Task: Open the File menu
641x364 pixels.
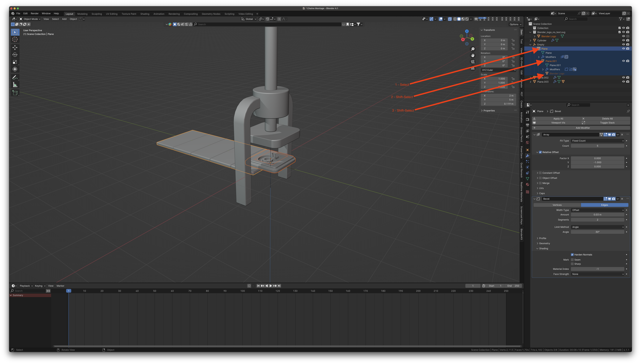Action: click(x=18, y=14)
